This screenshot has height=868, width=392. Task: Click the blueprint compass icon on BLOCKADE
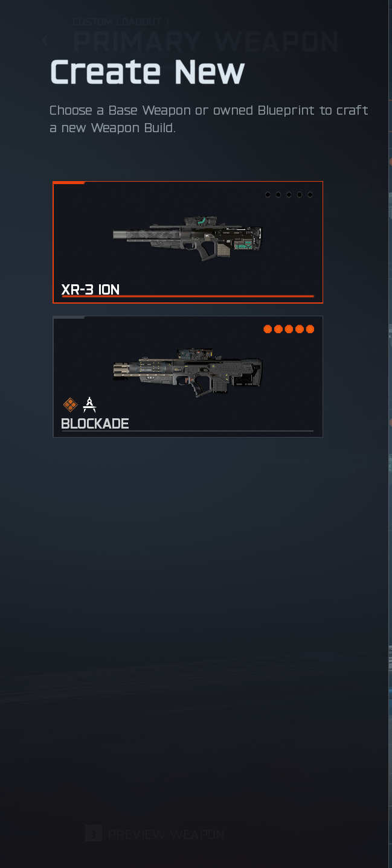[89, 404]
